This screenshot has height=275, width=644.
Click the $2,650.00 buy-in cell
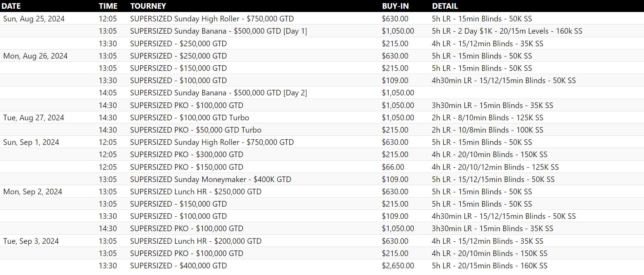(398, 266)
